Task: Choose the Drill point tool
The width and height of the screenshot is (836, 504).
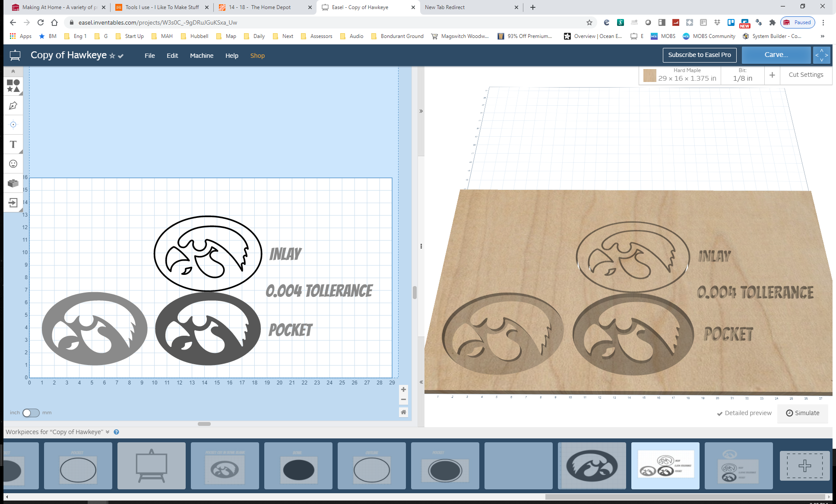Action: pyautogui.click(x=13, y=125)
